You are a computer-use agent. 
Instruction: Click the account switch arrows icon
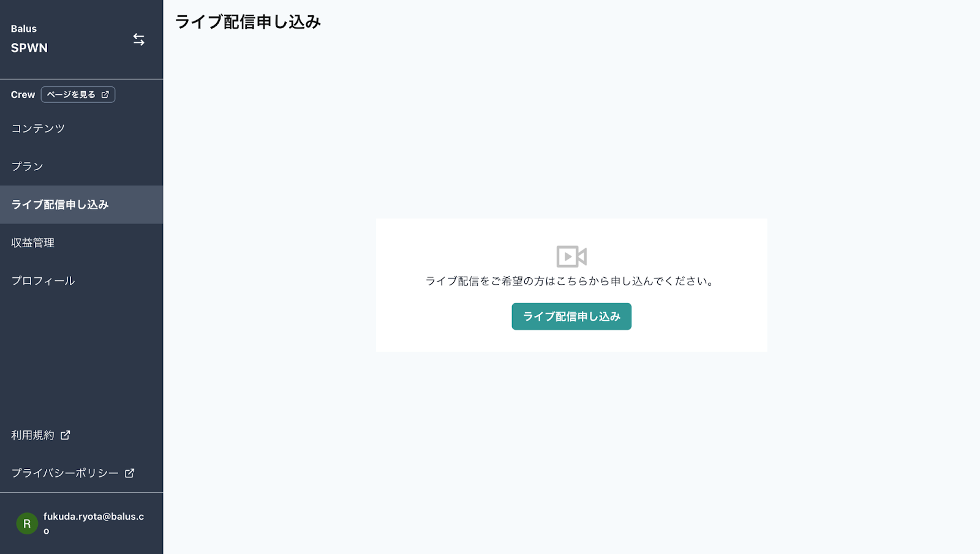139,40
